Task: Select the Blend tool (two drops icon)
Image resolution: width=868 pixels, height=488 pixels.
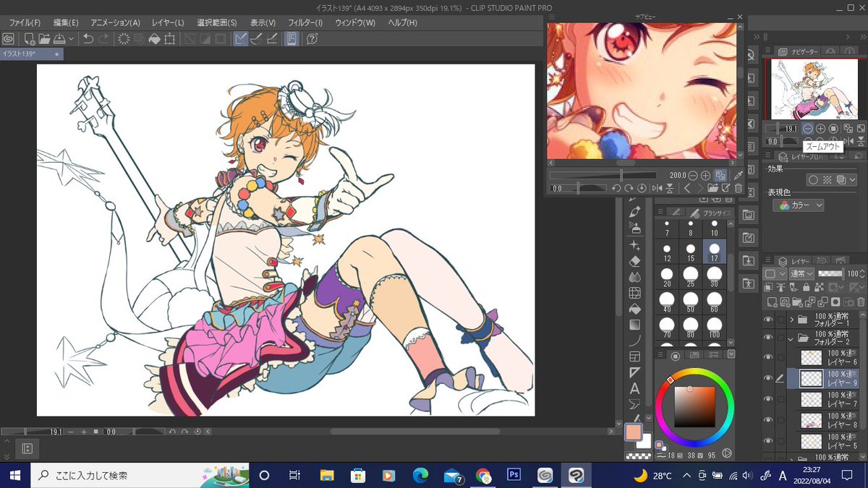Action: 635,278
